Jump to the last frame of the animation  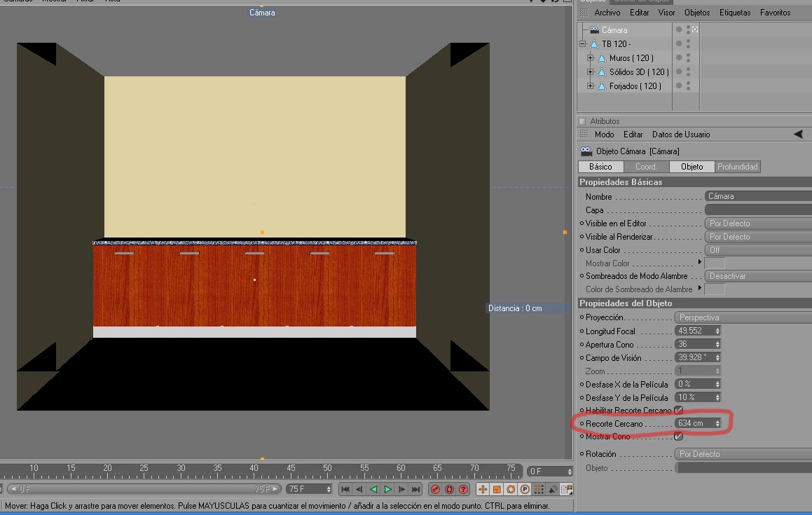[415, 489]
